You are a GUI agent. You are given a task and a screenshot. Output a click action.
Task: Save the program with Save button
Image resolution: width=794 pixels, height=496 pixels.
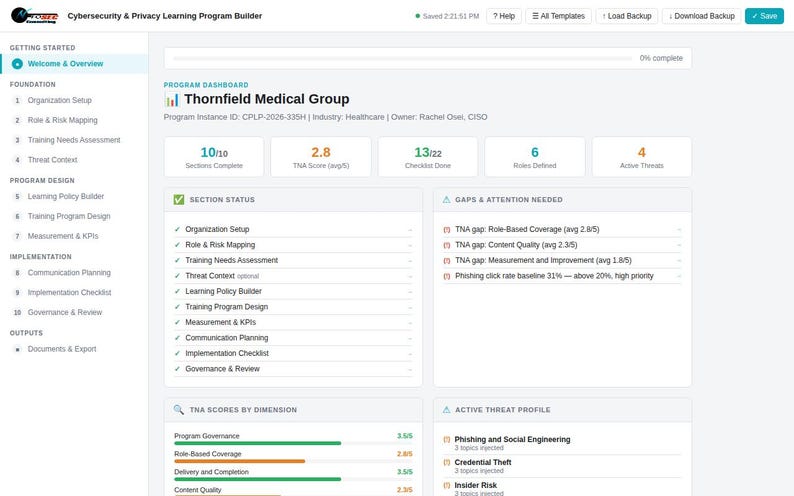pyautogui.click(x=764, y=16)
